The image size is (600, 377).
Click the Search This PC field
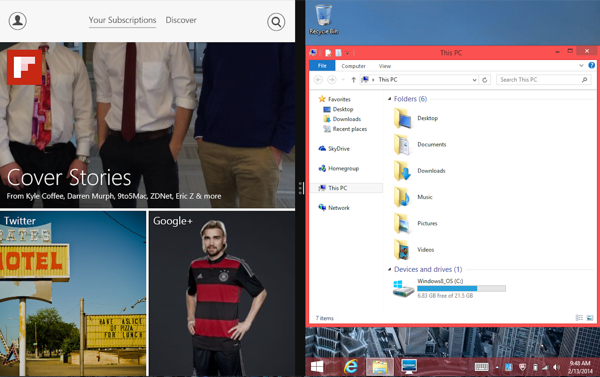point(543,80)
